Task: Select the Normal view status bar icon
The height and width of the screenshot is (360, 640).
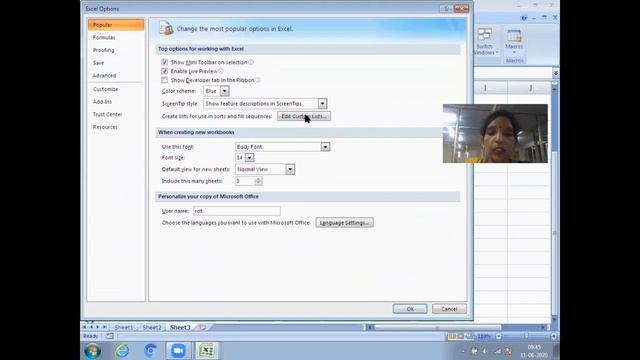Action: (x=452, y=336)
